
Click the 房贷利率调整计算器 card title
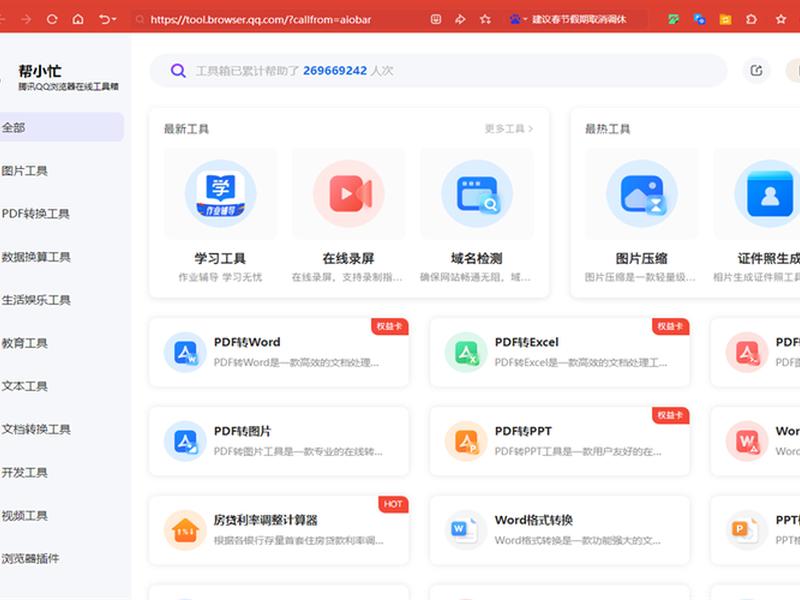coord(265,520)
